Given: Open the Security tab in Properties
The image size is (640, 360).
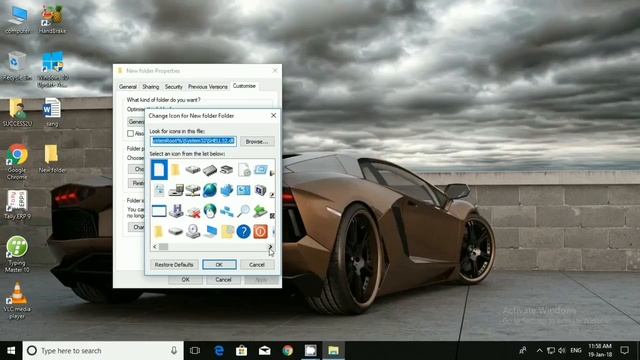Looking at the screenshot, I should tap(173, 87).
